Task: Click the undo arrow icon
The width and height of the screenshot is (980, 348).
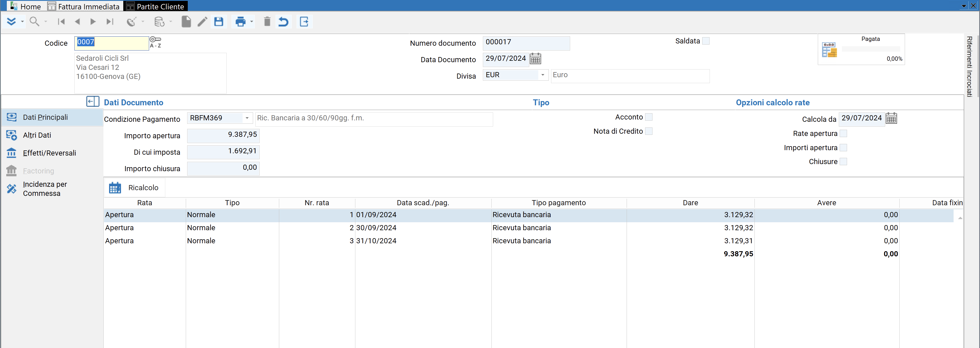Action: 283,22
